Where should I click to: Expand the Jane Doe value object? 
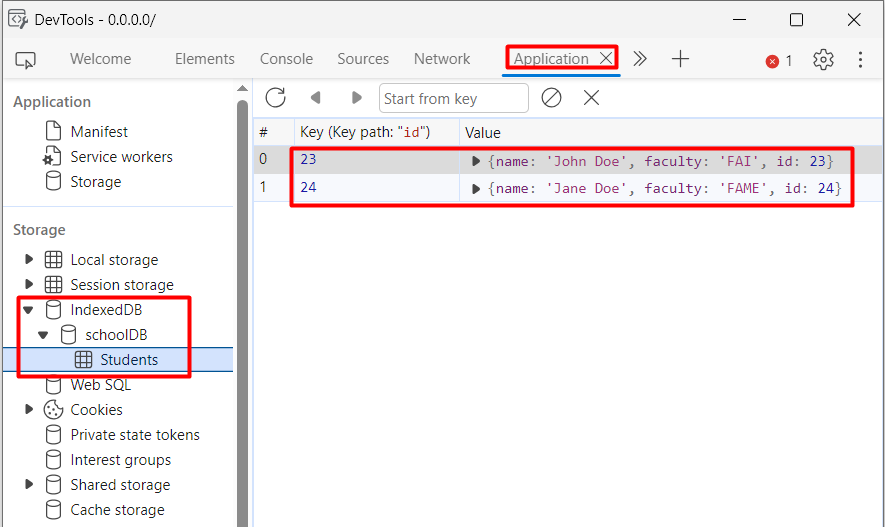click(475, 188)
